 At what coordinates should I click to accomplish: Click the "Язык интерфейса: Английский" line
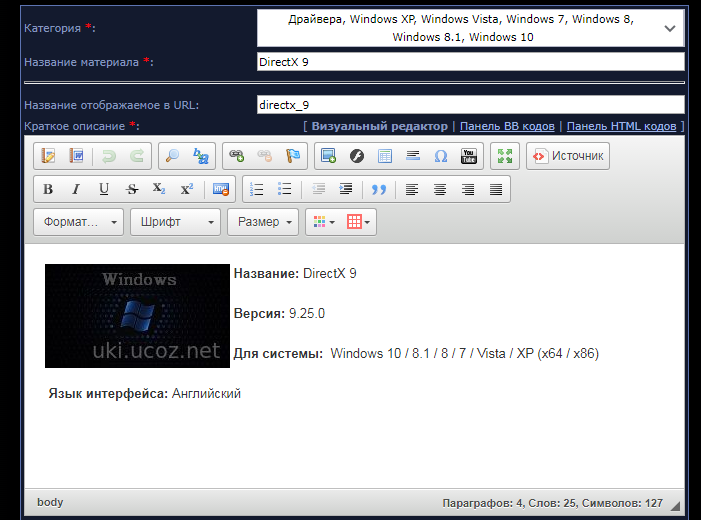click(144, 393)
